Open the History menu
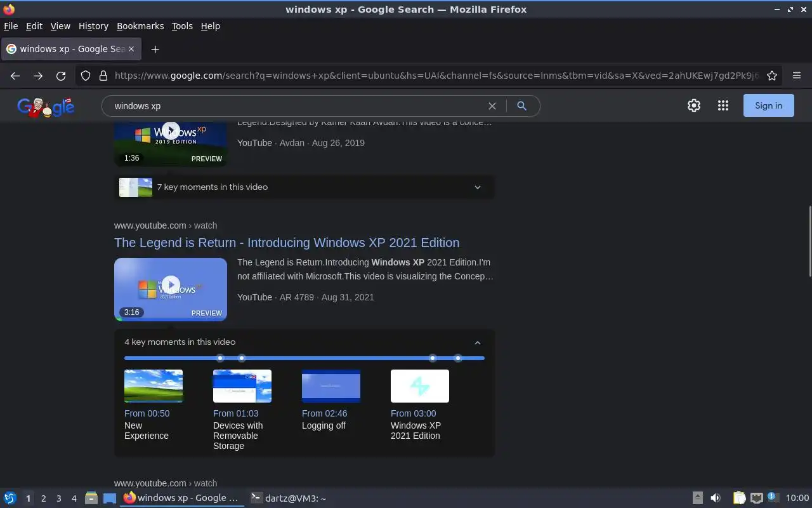The image size is (812, 508). [93, 26]
